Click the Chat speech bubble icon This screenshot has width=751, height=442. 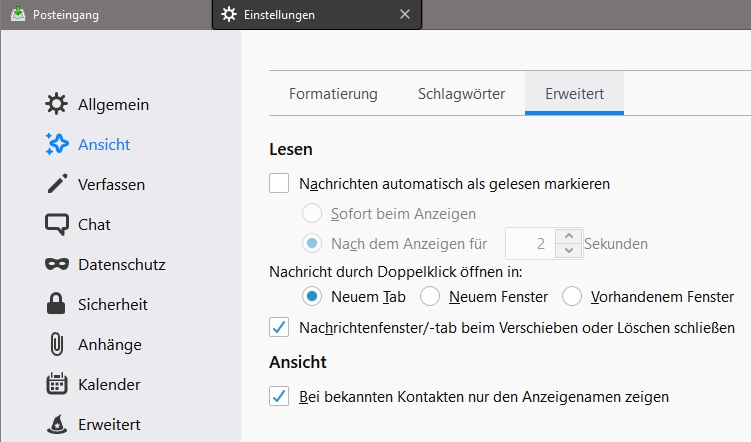[x=57, y=224]
